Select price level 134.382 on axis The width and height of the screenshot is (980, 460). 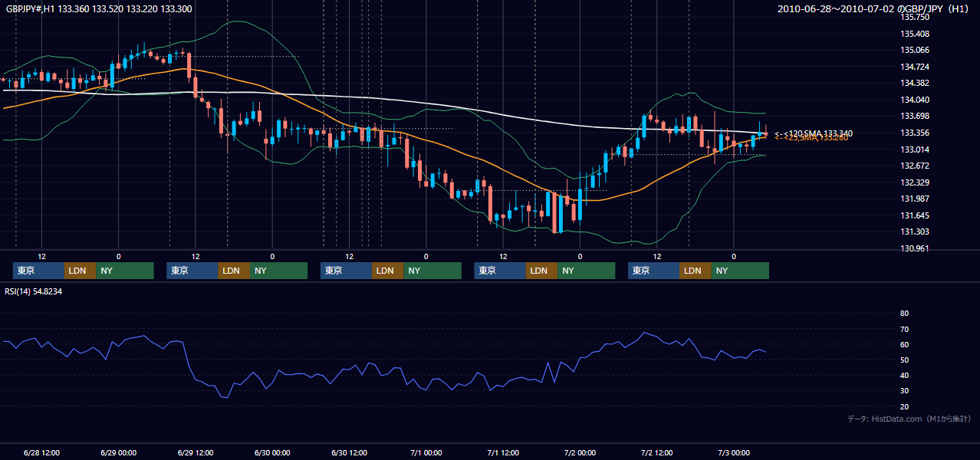[915, 83]
